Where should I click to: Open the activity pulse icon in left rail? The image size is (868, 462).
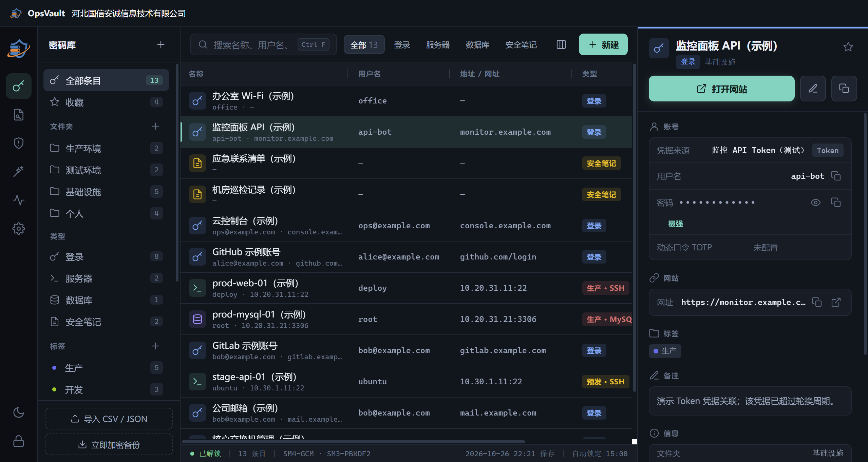(x=19, y=200)
